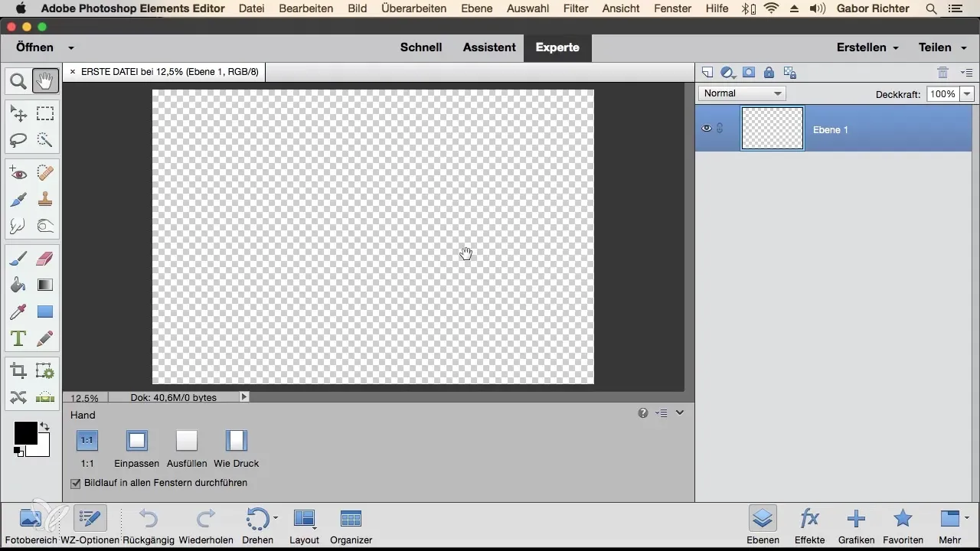Select the Smart Brush tool
Image resolution: width=980 pixels, height=551 pixels.
18,200
